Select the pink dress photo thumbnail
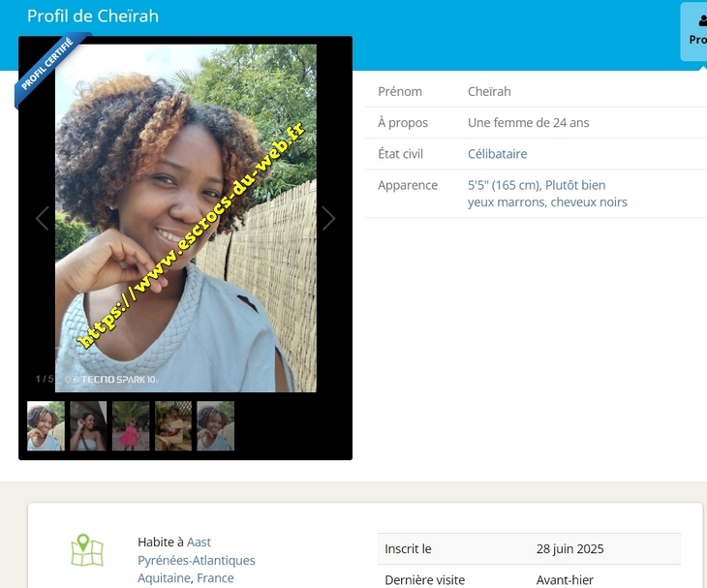Screen dimensions: 707x588 [131, 426]
